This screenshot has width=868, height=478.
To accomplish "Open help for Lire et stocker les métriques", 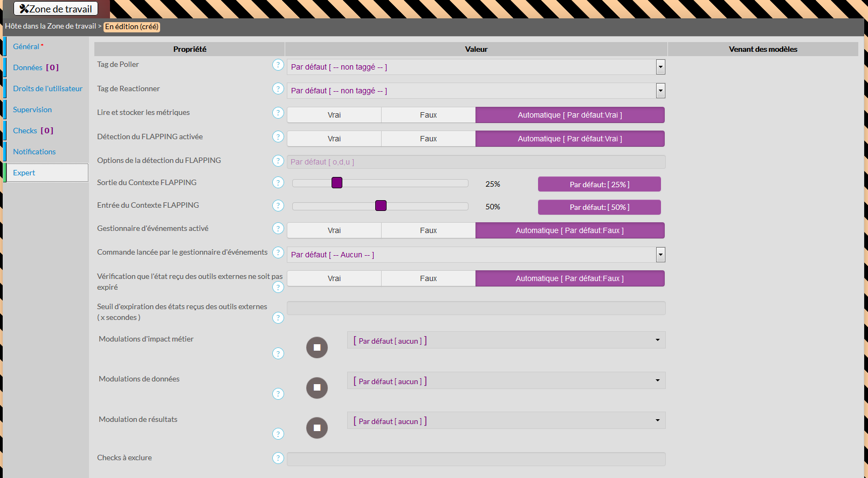I will pyautogui.click(x=278, y=113).
